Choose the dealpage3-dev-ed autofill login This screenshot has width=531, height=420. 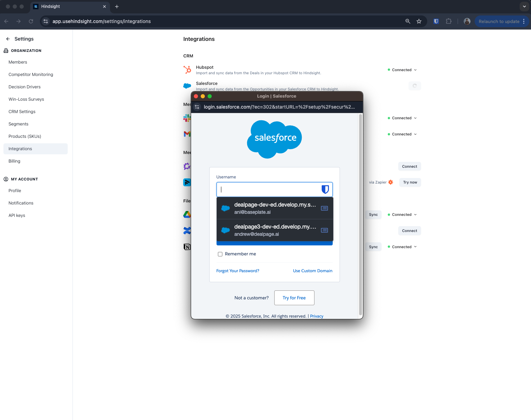click(275, 230)
